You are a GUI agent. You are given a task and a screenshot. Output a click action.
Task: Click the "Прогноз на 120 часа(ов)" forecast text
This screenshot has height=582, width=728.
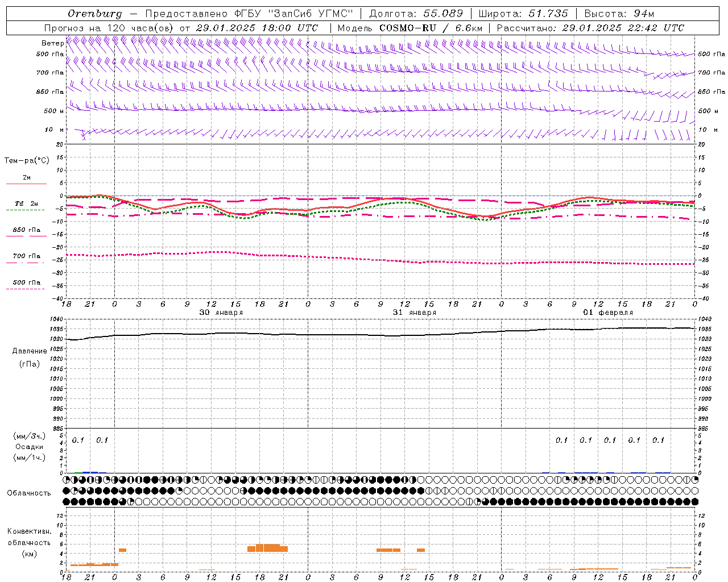[x=109, y=28]
